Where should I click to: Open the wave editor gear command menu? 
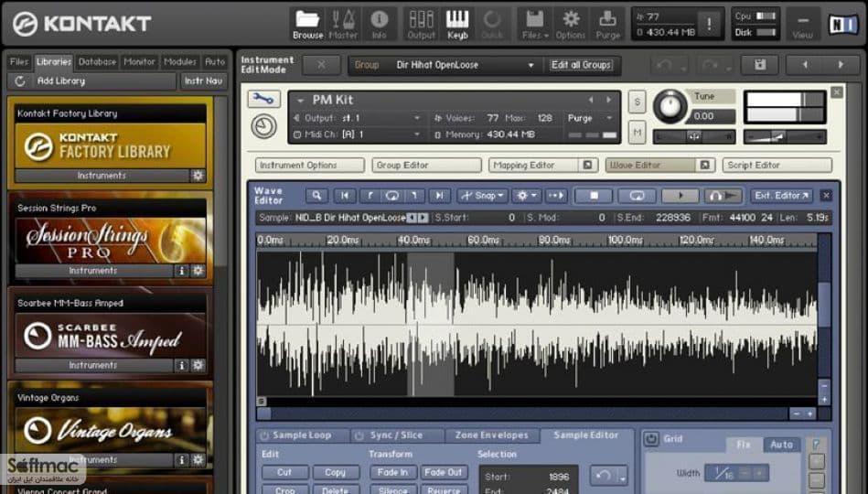525,196
